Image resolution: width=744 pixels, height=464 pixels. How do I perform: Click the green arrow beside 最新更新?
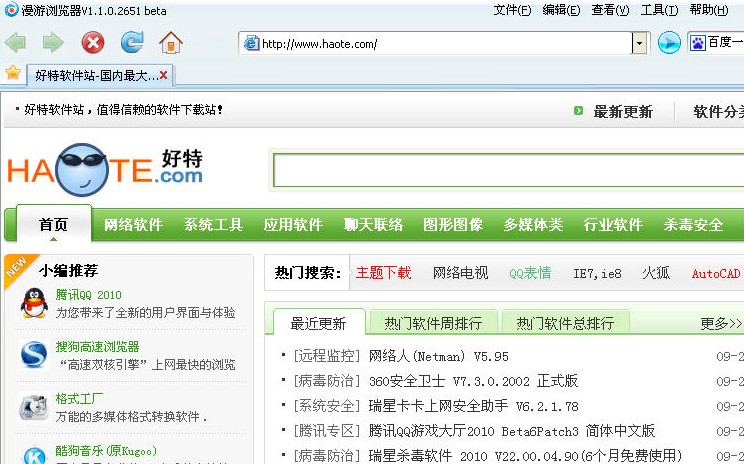(x=578, y=111)
